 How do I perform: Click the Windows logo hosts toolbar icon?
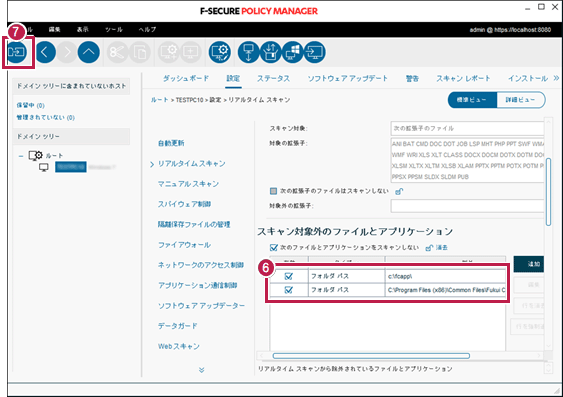(293, 52)
